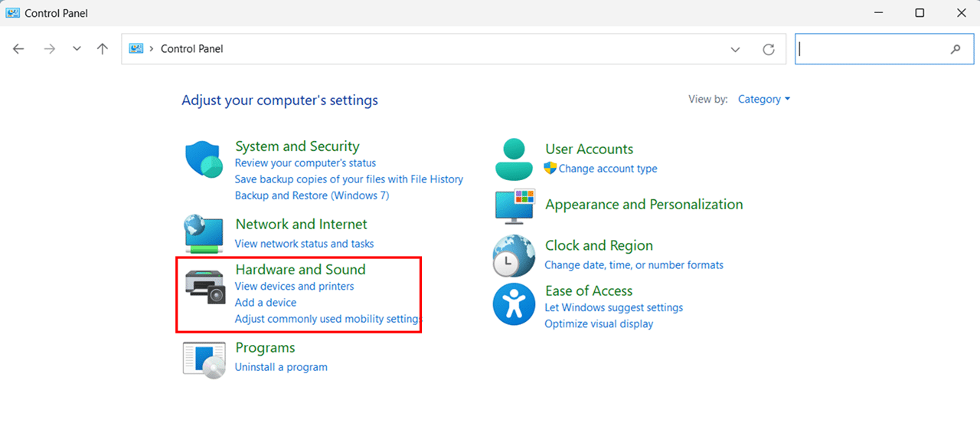
Task: Click the Programs disc icon
Action: (204, 358)
